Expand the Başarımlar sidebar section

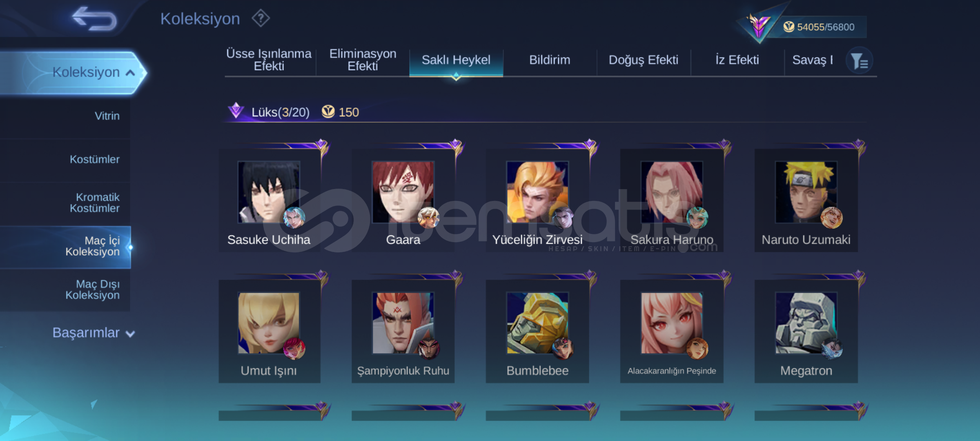point(93,333)
